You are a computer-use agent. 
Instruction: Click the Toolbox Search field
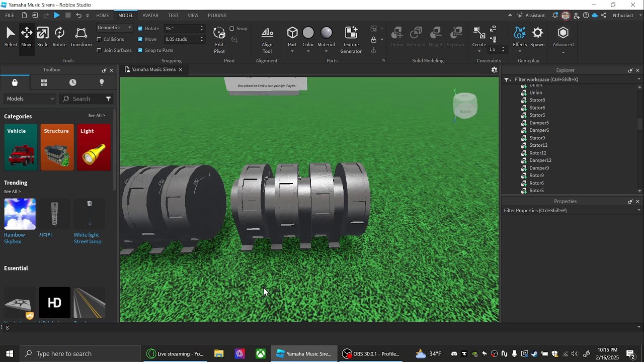(86, 99)
